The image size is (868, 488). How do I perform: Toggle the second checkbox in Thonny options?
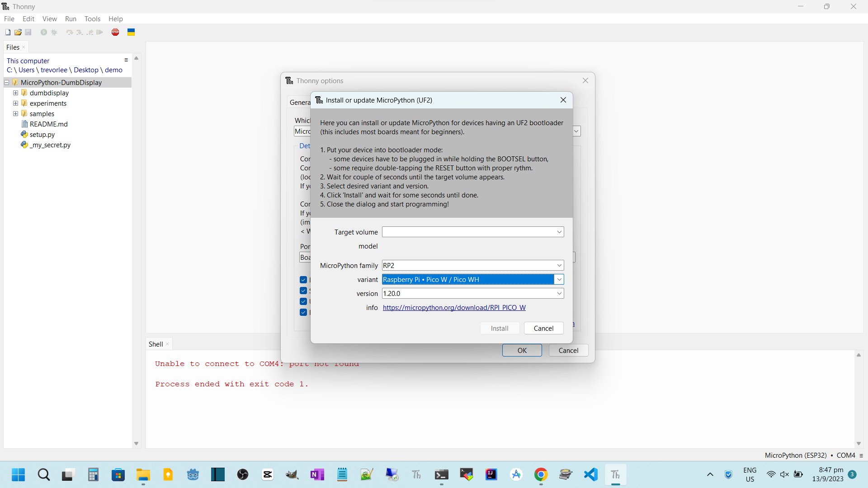pyautogui.click(x=303, y=291)
